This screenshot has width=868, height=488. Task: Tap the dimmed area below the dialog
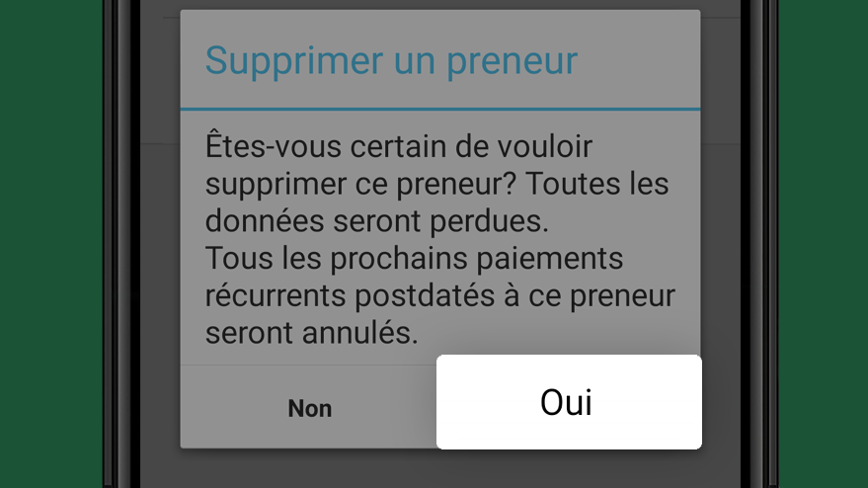click(x=440, y=468)
